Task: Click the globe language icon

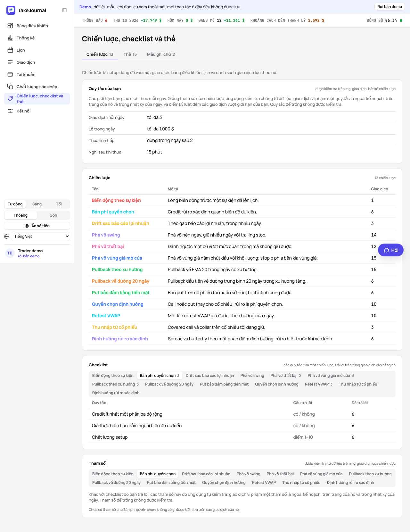Action: [6, 237]
